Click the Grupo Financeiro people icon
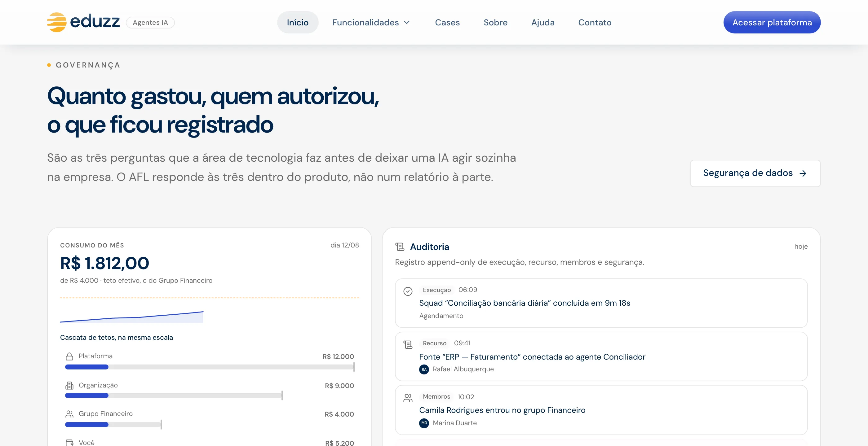 (69, 414)
